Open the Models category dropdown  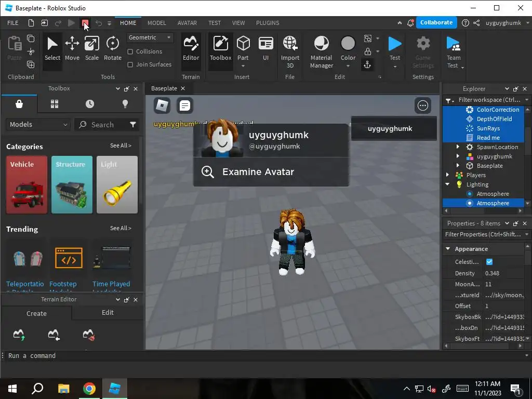tap(38, 125)
